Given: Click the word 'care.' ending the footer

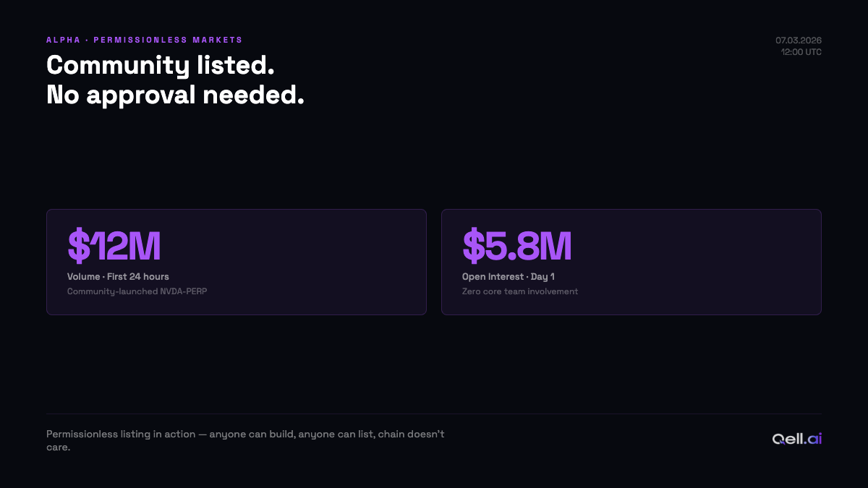Looking at the screenshot, I should (58, 448).
